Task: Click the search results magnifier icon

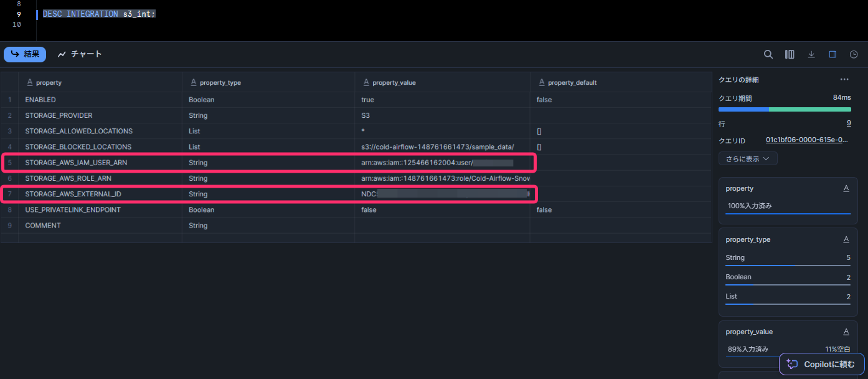Action: tap(768, 55)
